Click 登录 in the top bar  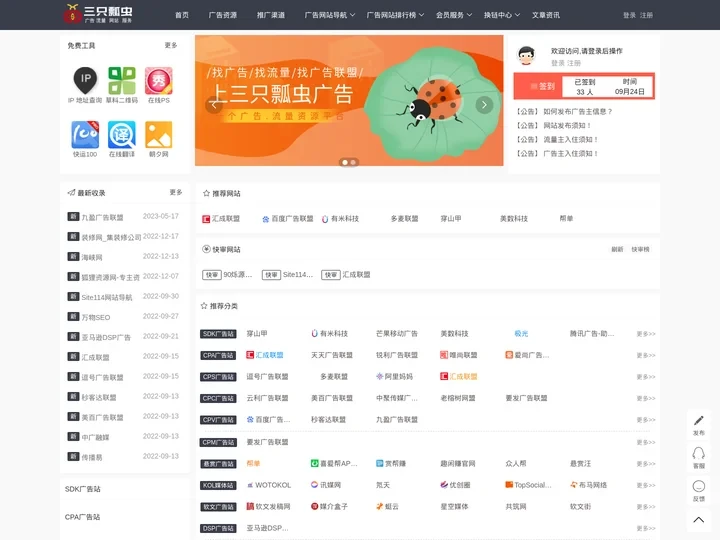pos(629,15)
